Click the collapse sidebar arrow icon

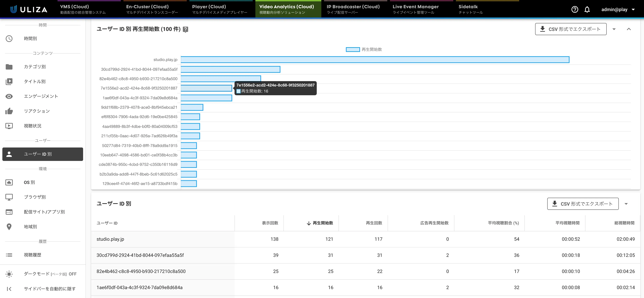pyautogui.click(x=9, y=289)
